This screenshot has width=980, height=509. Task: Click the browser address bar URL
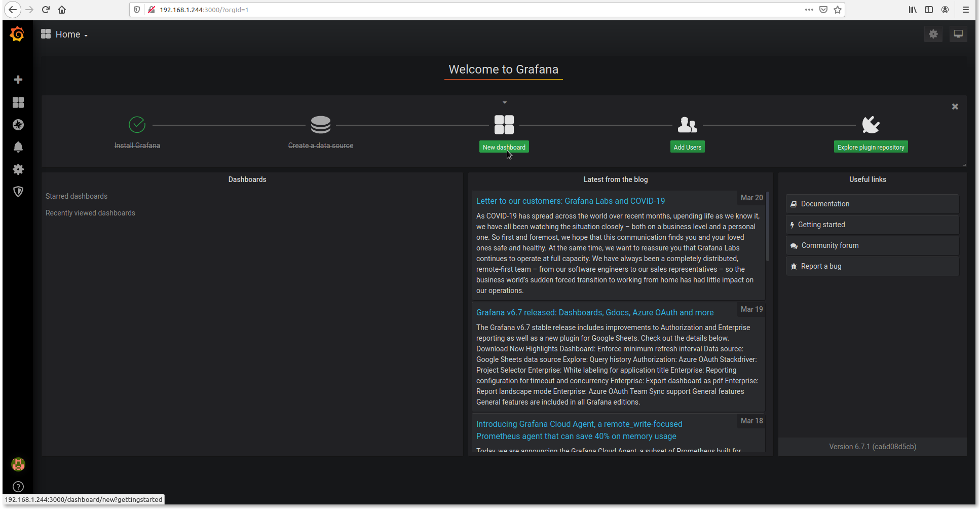[x=204, y=10]
